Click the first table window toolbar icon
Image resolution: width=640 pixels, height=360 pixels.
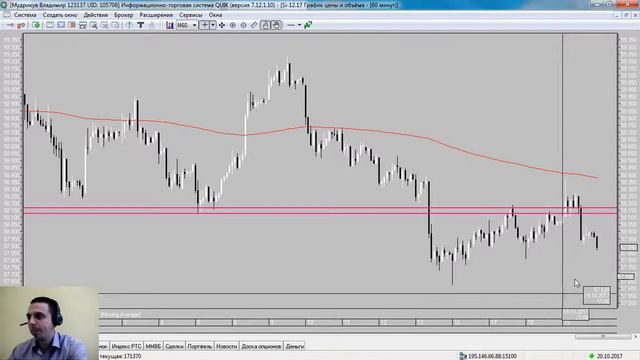[x=50, y=25]
